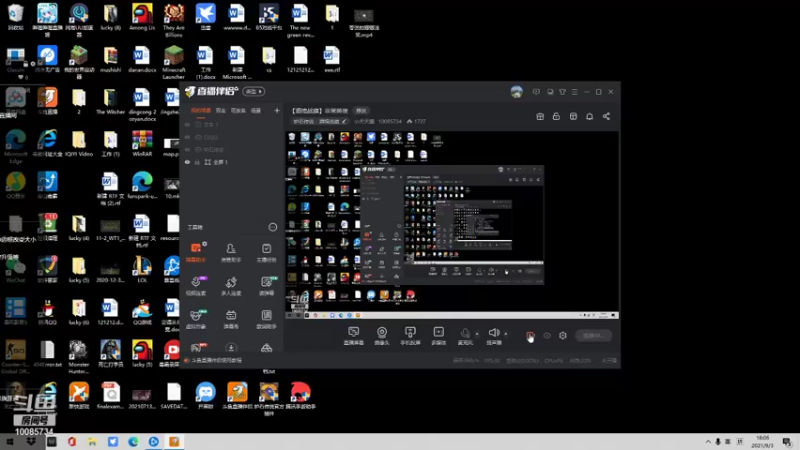Toggle the speaker audio on or off
This screenshot has height=450, width=800.
click(493, 336)
